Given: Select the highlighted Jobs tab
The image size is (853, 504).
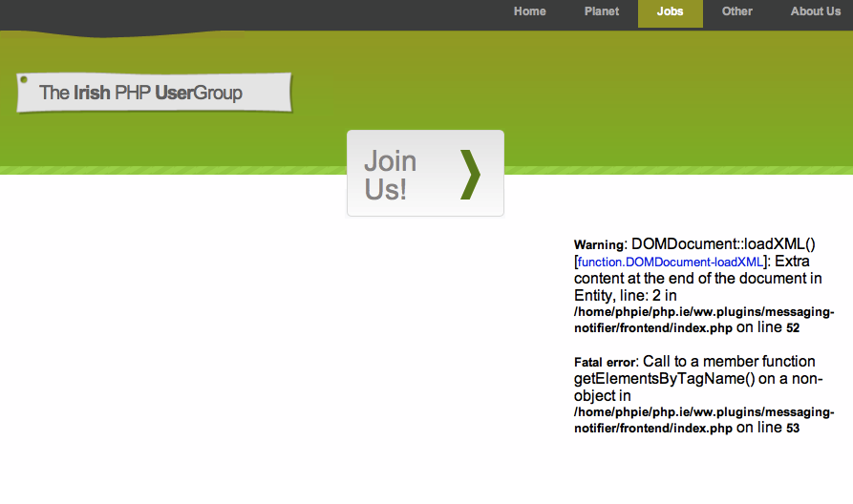Looking at the screenshot, I should click(670, 12).
